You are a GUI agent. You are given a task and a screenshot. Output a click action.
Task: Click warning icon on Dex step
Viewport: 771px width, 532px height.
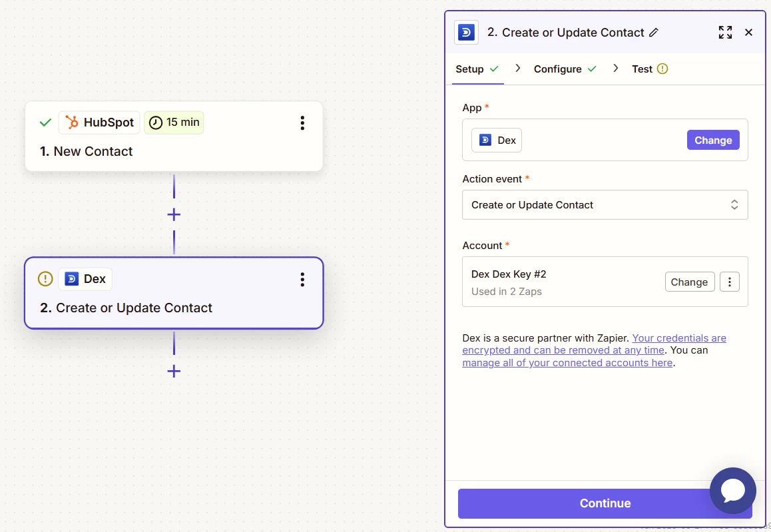point(45,279)
